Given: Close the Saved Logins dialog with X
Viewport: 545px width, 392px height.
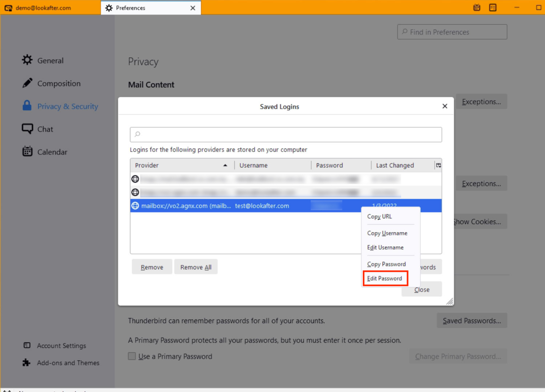Looking at the screenshot, I should click(x=445, y=106).
